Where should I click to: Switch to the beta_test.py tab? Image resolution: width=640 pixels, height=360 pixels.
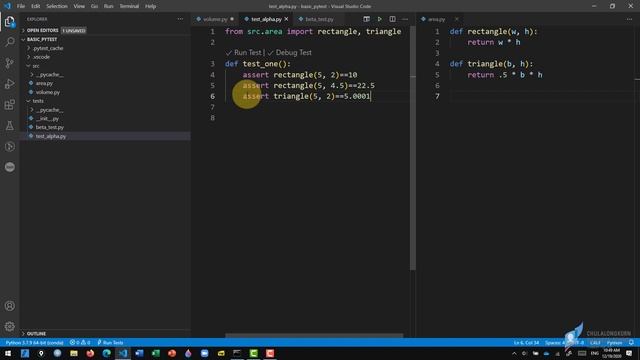pyautogui.click(x=319, y=19)
